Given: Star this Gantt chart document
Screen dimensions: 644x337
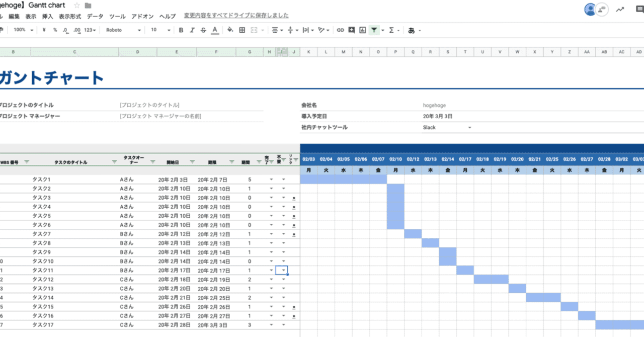Looking at the screenshot, I should (x=77, y=5).
